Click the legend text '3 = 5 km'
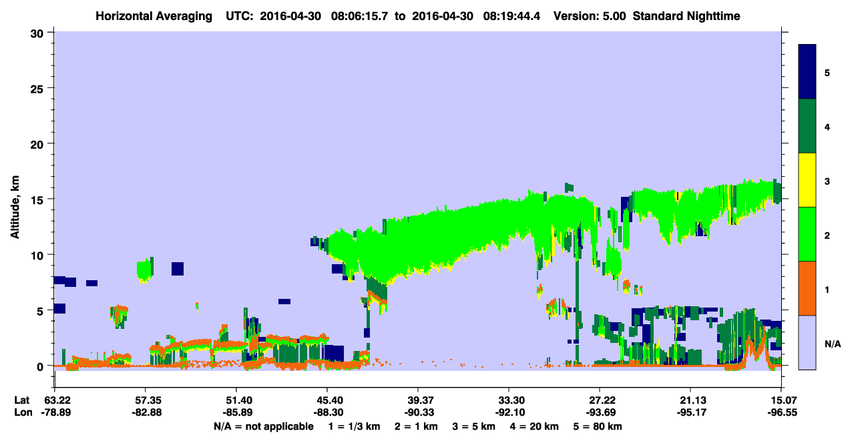Viewport: 868px width, 445px height. (475, 426)
